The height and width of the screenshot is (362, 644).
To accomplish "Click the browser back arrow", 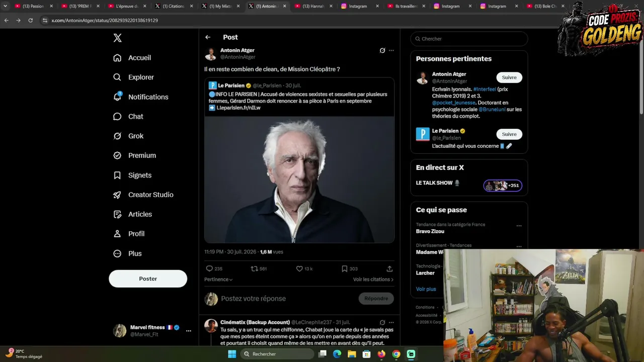I will click(x=6, y=20).
